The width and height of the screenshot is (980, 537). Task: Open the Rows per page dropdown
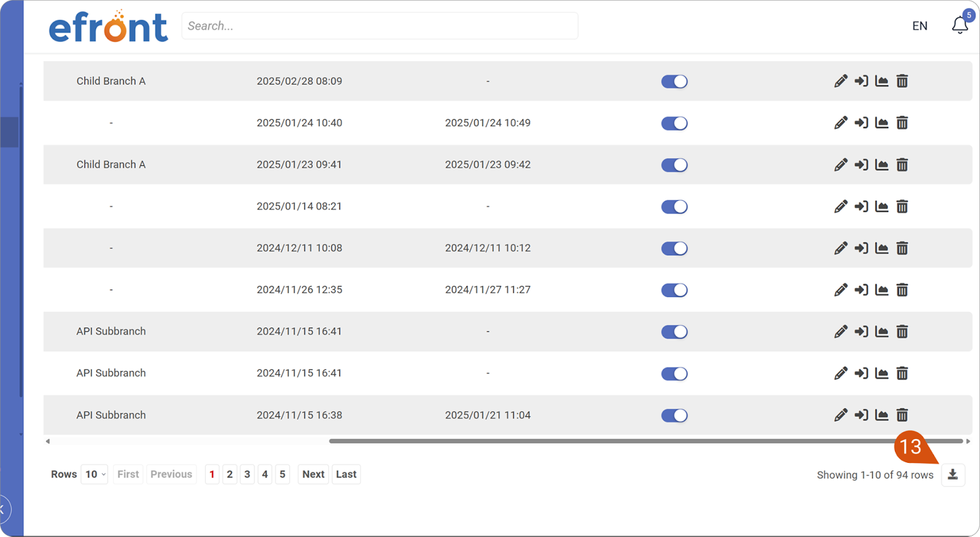95,475
